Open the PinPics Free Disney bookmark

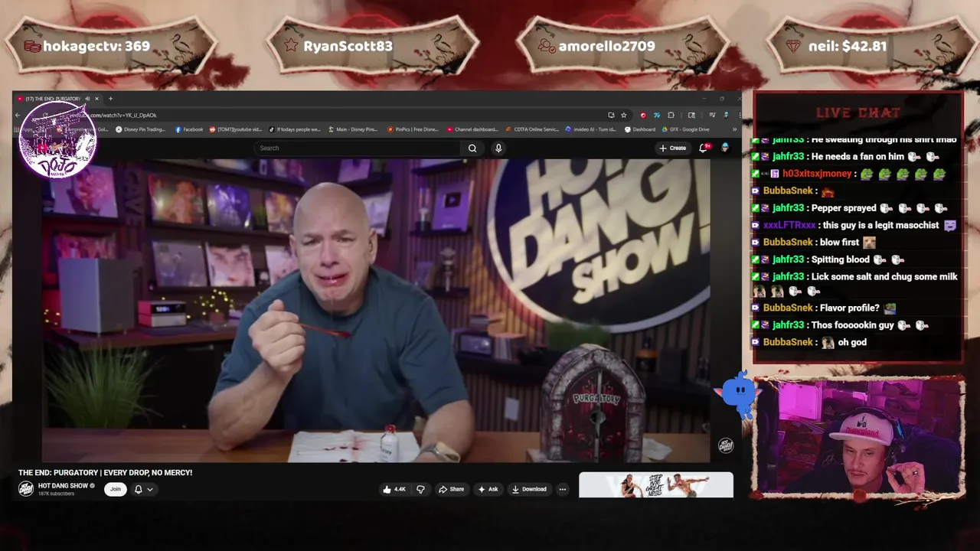pos(413,129)
